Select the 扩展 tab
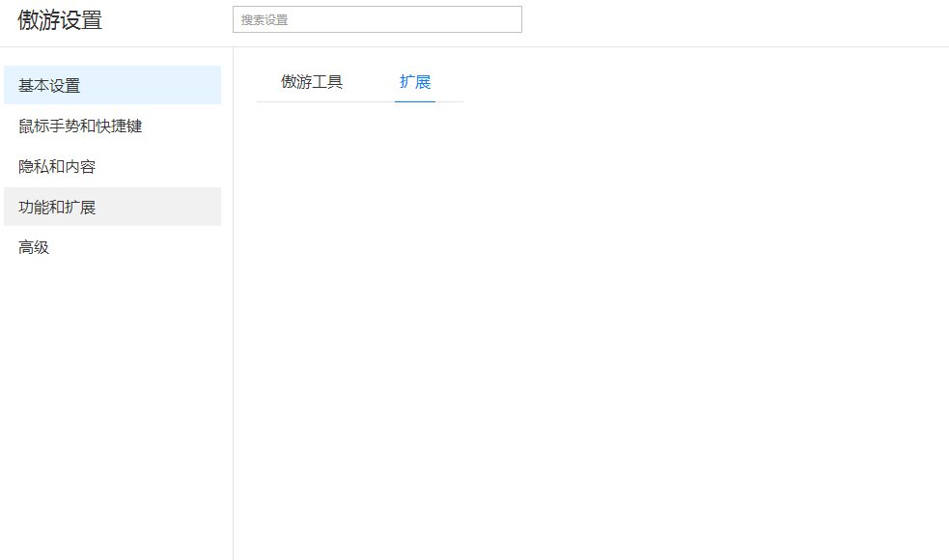This screenshot has width=949, height=560. point(415,82)
